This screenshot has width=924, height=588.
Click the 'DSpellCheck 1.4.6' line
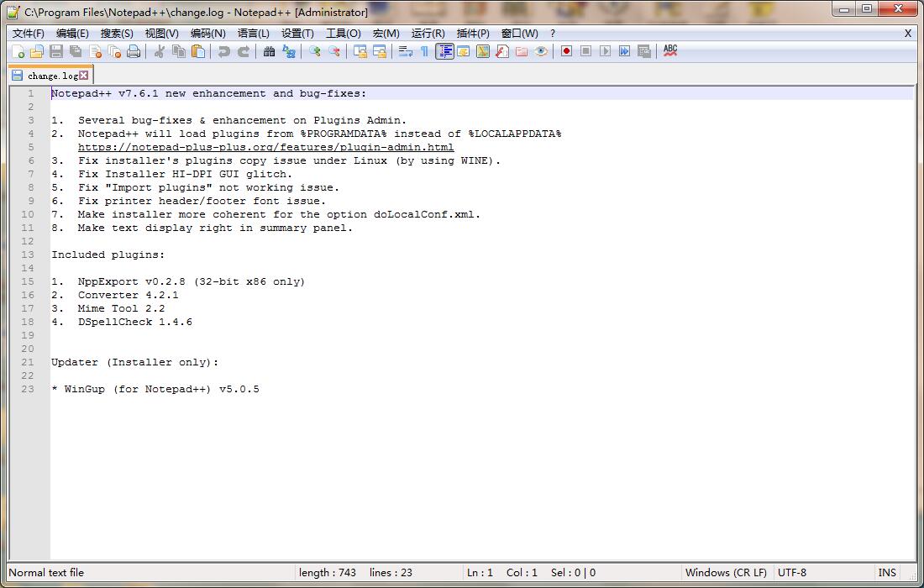(x=135, y=323)
